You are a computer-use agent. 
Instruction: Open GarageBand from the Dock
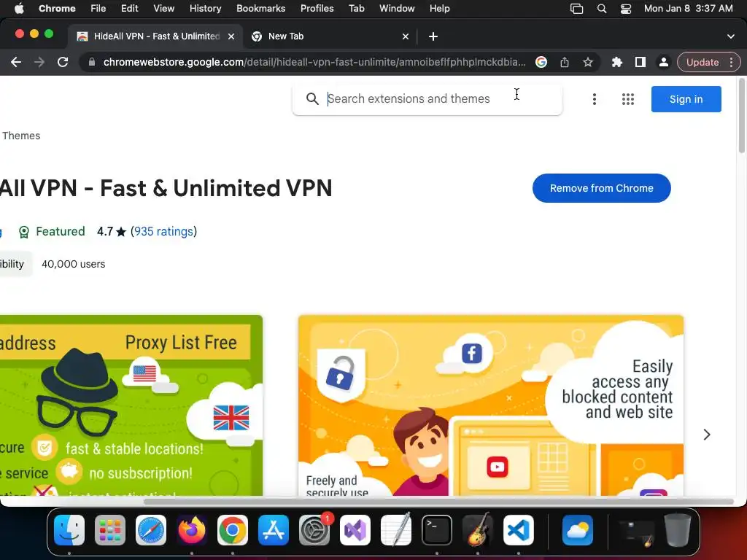pyautogui.click(x=477, y=530)
